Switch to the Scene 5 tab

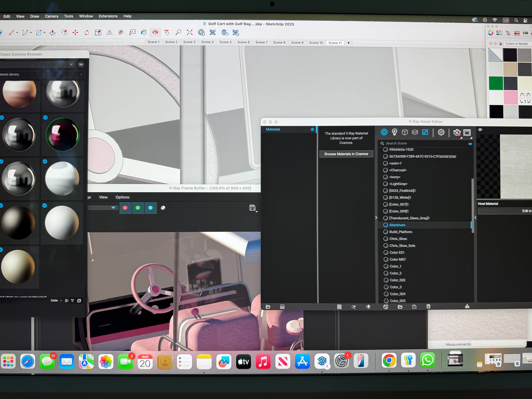pos(225,42)
